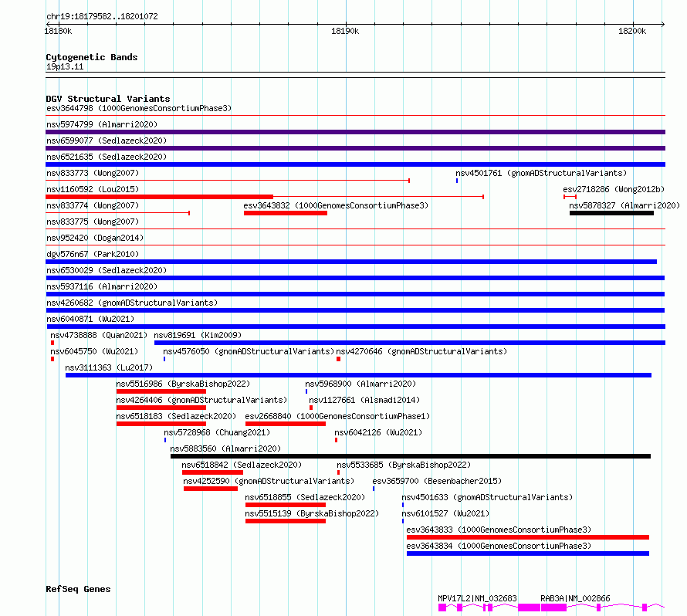Open nsv6040871 (Wu2021) label

(x=90, y=319)
